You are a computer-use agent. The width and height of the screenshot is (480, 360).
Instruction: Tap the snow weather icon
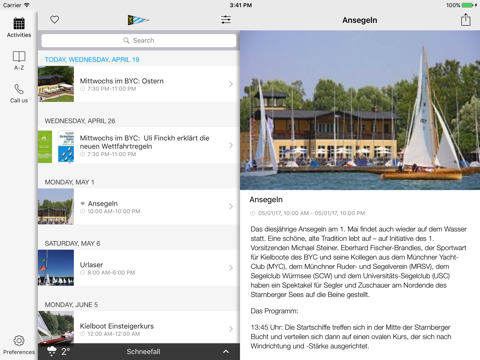pos(52,351)
